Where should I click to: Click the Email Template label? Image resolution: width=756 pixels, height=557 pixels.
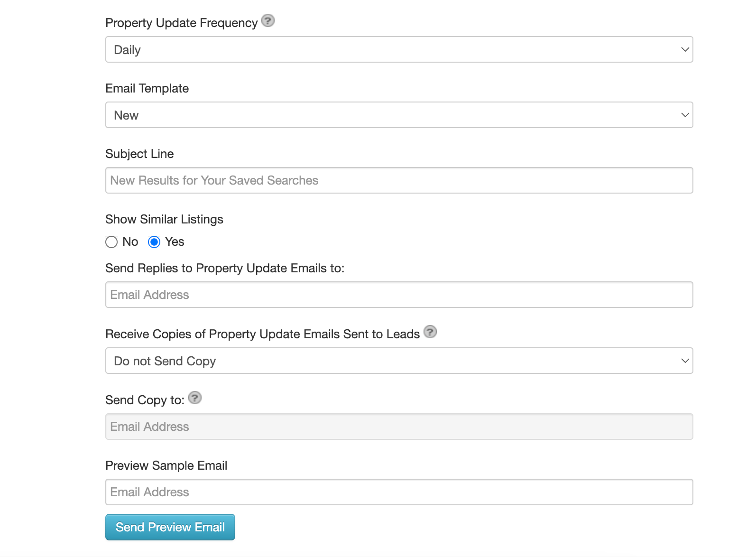click(x=147, y=88)
